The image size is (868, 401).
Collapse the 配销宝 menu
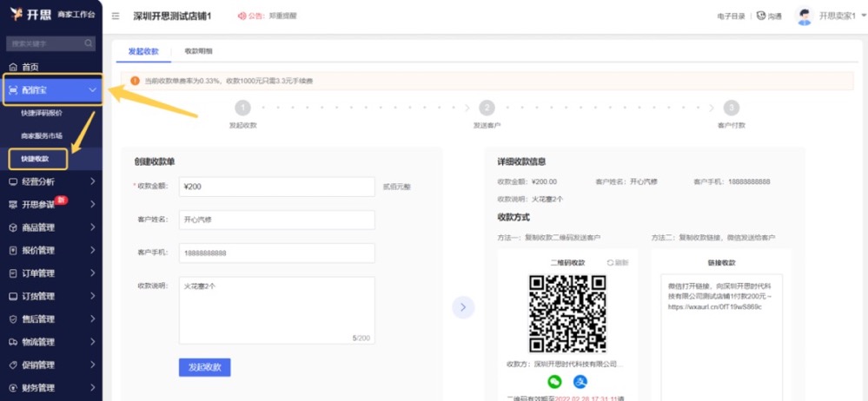tap(53, 89)
